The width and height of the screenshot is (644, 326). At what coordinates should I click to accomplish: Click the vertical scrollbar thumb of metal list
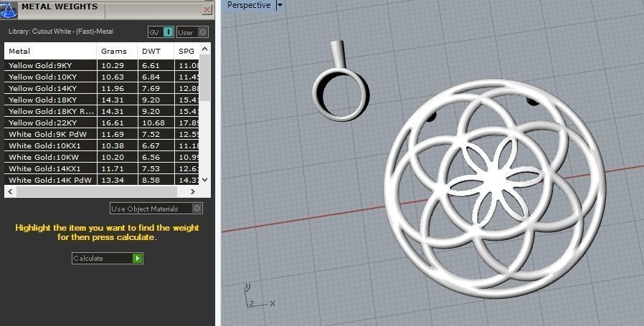(x=205, y=77)
